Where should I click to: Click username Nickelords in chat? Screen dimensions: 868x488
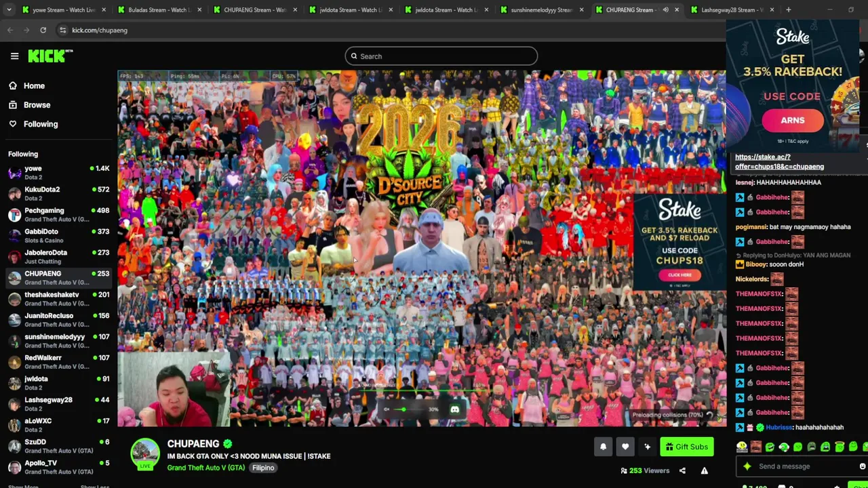pos(752,279)
